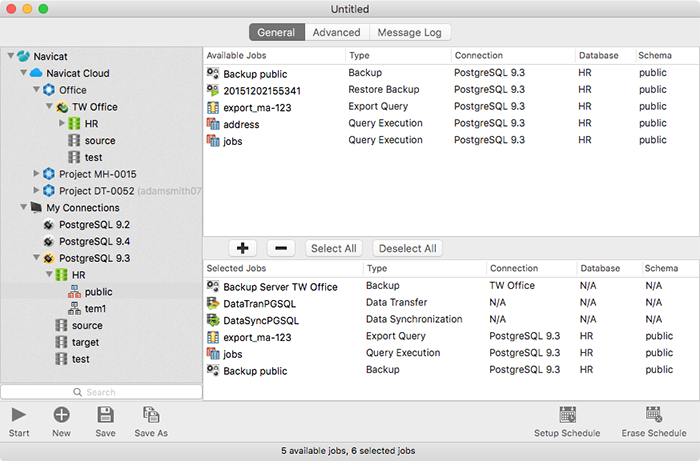Screen dimensions: 700x461
Task: Select jobs row in Selected Jobs
Action: click(451, 354)
